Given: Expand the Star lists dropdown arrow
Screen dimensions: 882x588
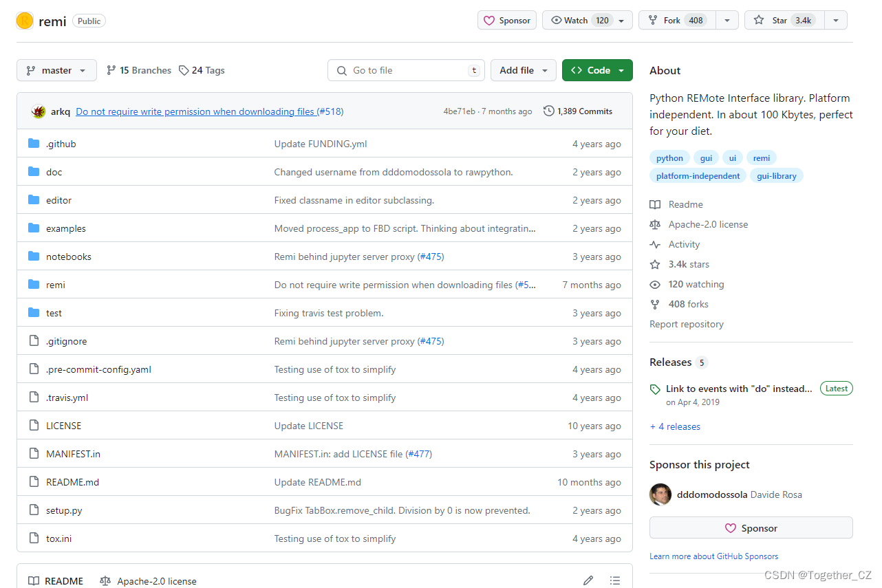Looking at the screenshot, I should [835, 21].
